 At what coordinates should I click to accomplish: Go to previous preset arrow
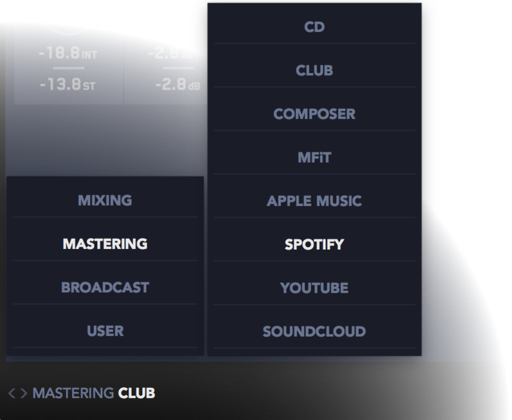[12, 393]
